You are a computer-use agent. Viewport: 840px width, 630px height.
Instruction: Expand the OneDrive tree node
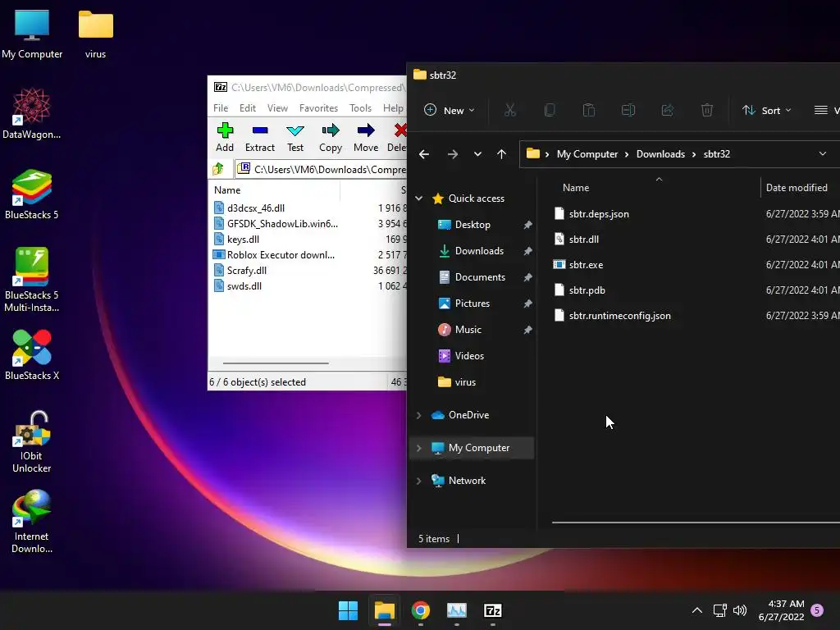419,415
